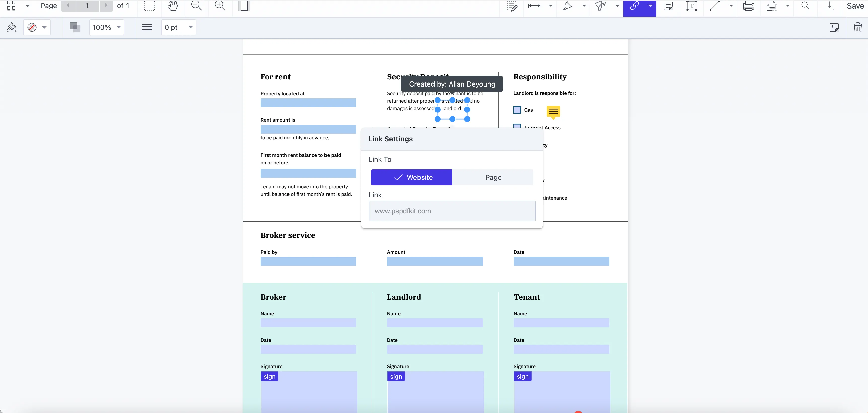This screenshot has height=413, width=868.
Task: Switch link target to Page
Action: coord(493,177)
